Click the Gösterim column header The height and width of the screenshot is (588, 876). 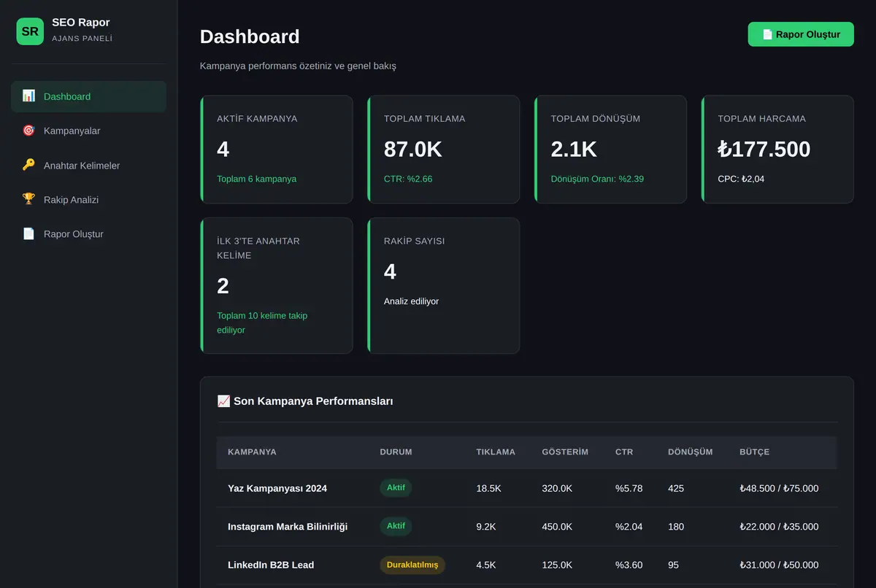[565, 452]
